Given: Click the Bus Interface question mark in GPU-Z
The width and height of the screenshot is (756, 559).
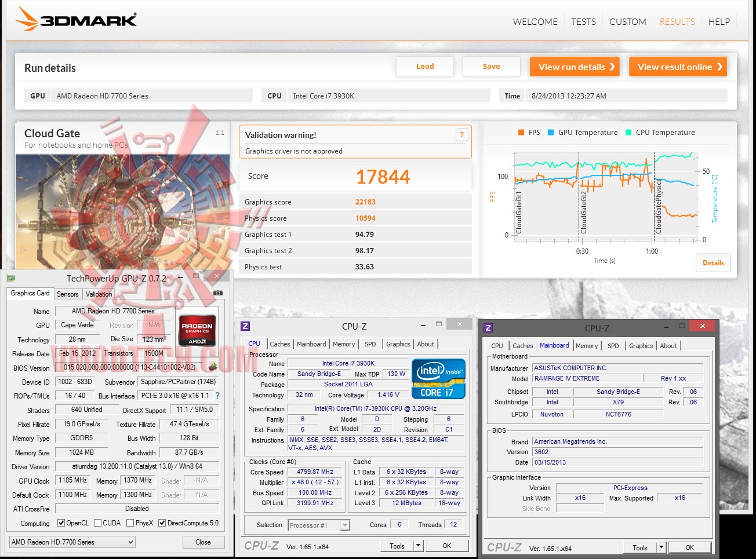Looking at the screenshot, I should click(x=217, y=396).
